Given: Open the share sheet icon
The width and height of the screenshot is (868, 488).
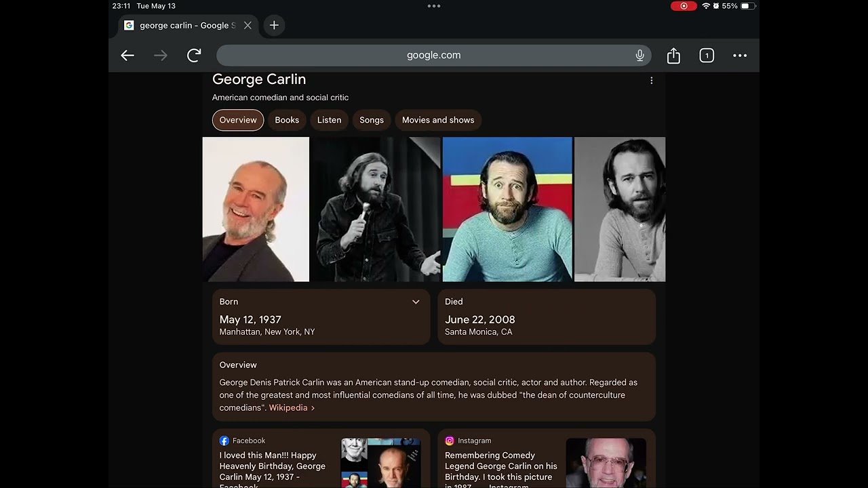Looking at the screenshot, I should pos(673,56).
